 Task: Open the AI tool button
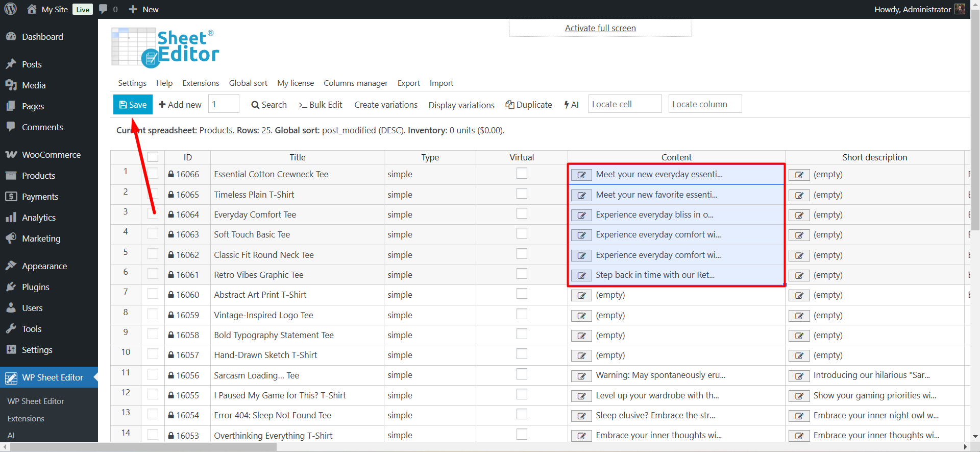pyautogui.click(x=571, y=105)
